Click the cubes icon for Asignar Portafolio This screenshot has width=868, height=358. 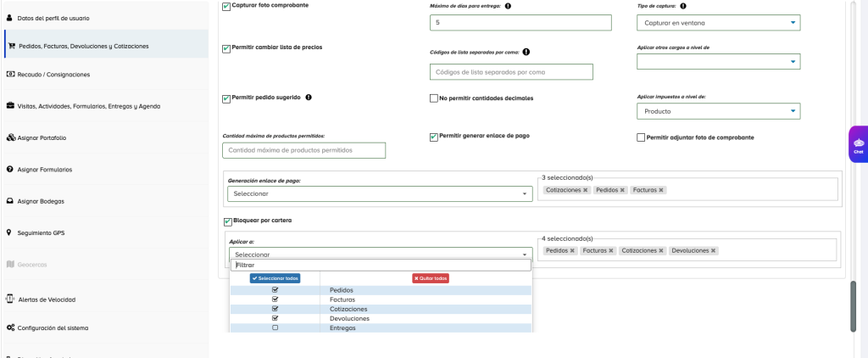(x=10, y=137)
